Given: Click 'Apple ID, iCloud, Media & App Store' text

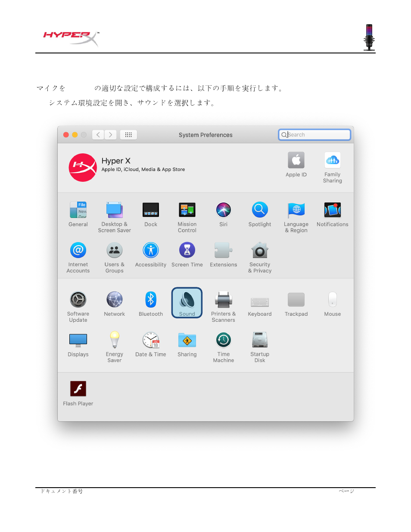Looking at the screenshot, I should pyautogui.click(x=143, y=170).
